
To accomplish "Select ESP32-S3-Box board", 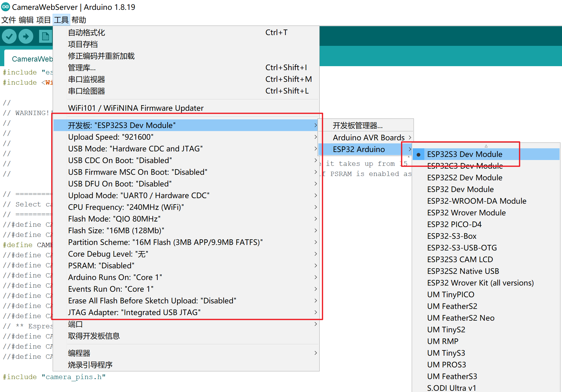I will click(x=486, y=236).
